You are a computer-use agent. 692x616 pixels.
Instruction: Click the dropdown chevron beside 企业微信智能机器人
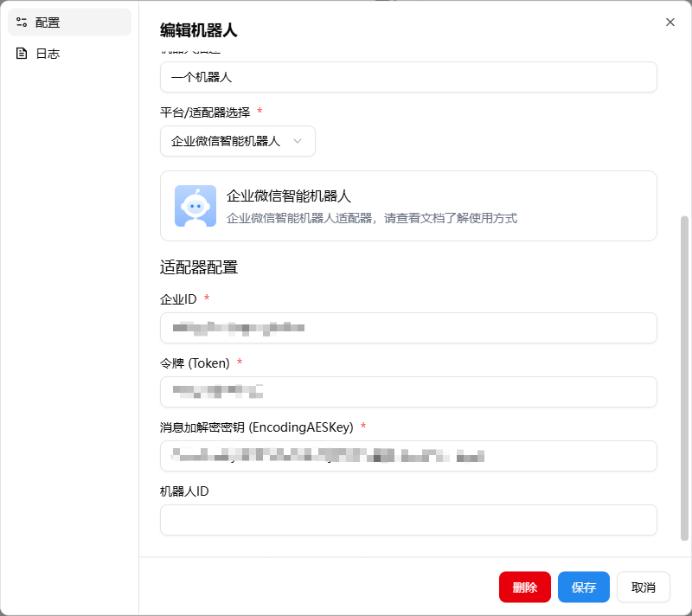[298, 141]
